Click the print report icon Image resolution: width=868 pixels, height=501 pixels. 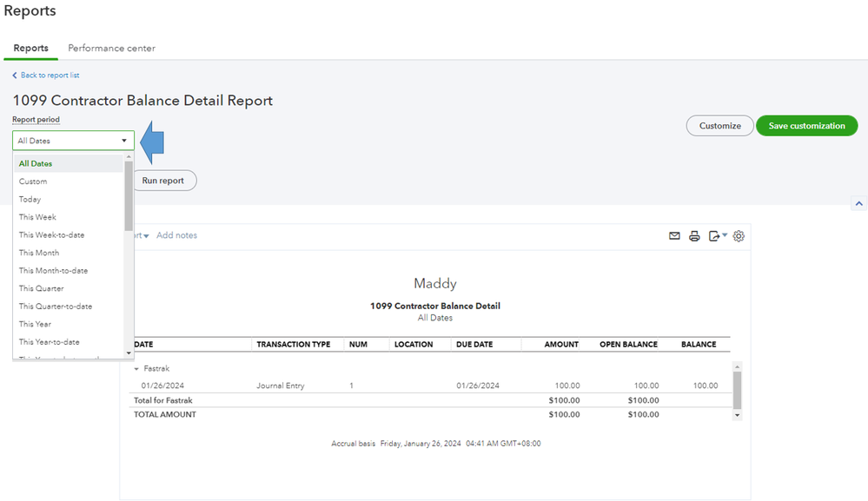pos(694,235)
